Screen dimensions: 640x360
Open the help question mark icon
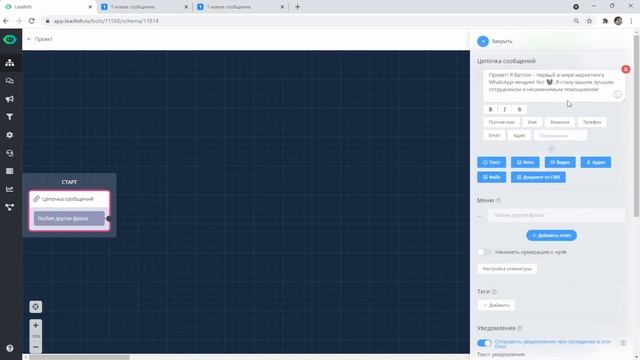coord(10,348)
